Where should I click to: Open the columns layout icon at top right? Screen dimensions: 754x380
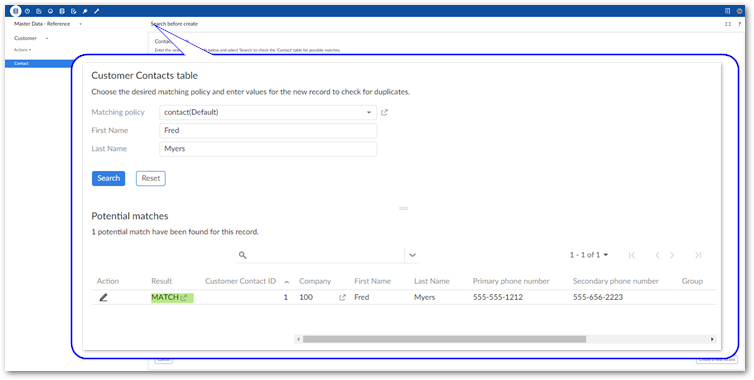tap(727, 11)
